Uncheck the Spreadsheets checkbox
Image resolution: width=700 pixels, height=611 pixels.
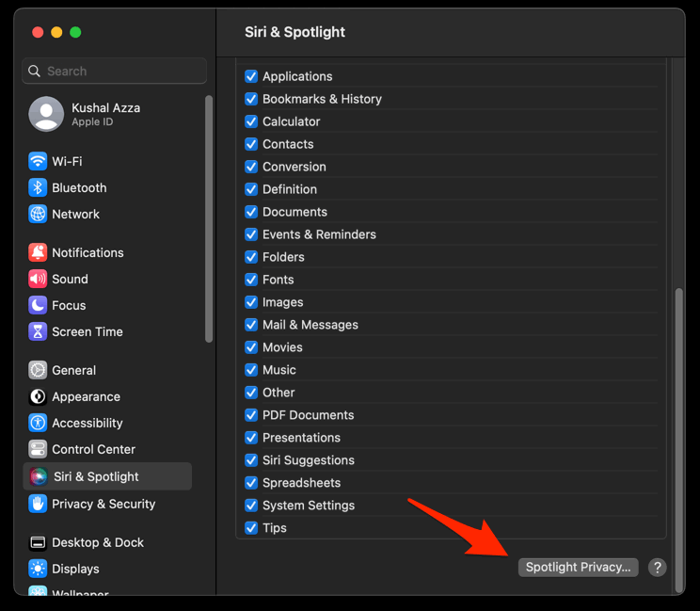(x=251, y=482)
